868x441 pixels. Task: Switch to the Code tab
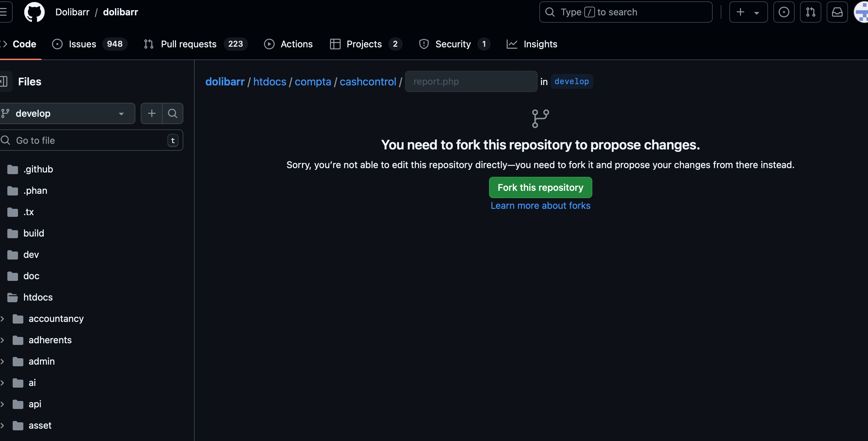20,44
